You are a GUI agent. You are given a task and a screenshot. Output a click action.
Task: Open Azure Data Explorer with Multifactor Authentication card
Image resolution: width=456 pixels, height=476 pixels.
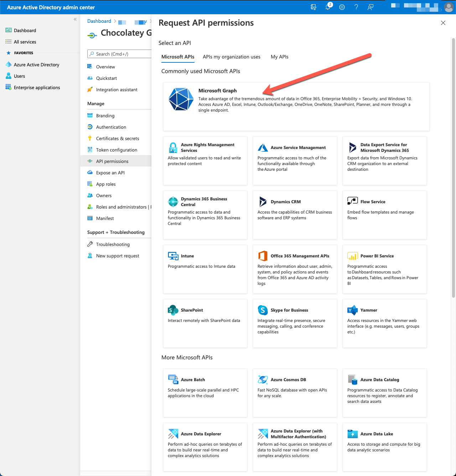tap(295, 447)
